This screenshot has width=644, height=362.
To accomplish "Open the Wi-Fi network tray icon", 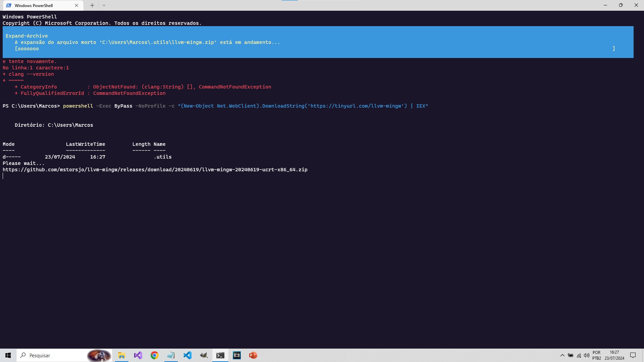I will [x=579, y=355].
